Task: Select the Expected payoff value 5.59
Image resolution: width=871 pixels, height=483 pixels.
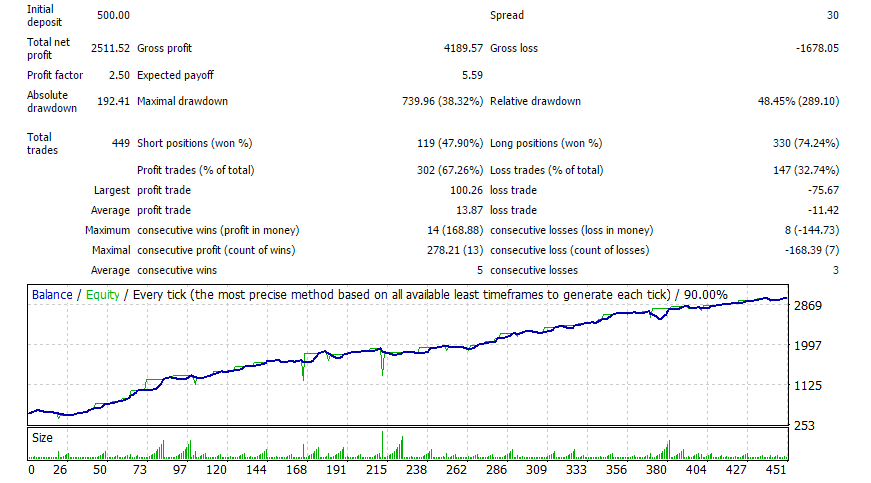Action: 472,75
